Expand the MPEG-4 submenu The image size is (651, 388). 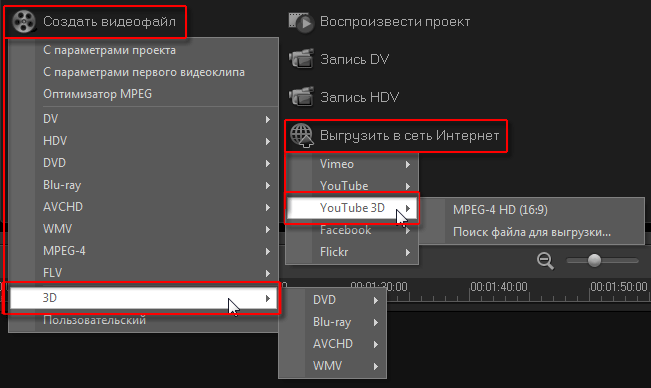point(143,251)
